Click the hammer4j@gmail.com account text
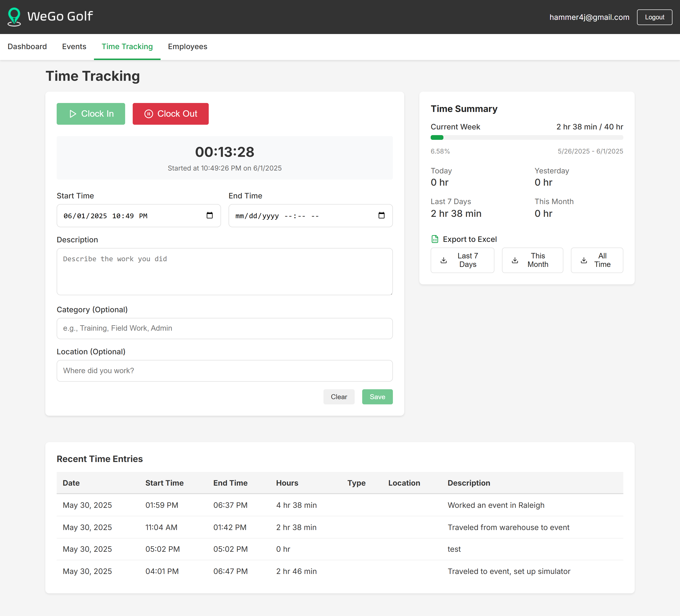This screenshot has width=680, height=616. [x=589, y=17]
